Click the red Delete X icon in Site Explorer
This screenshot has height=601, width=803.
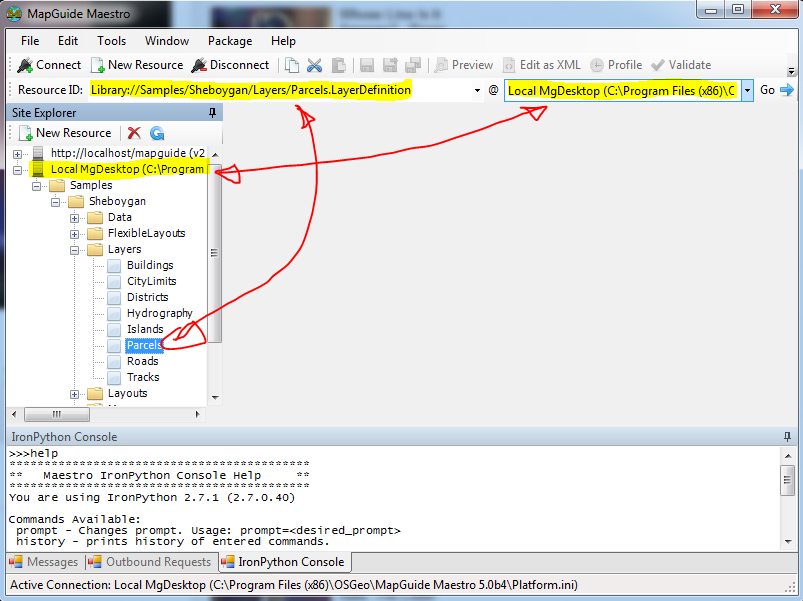(134, 133)
